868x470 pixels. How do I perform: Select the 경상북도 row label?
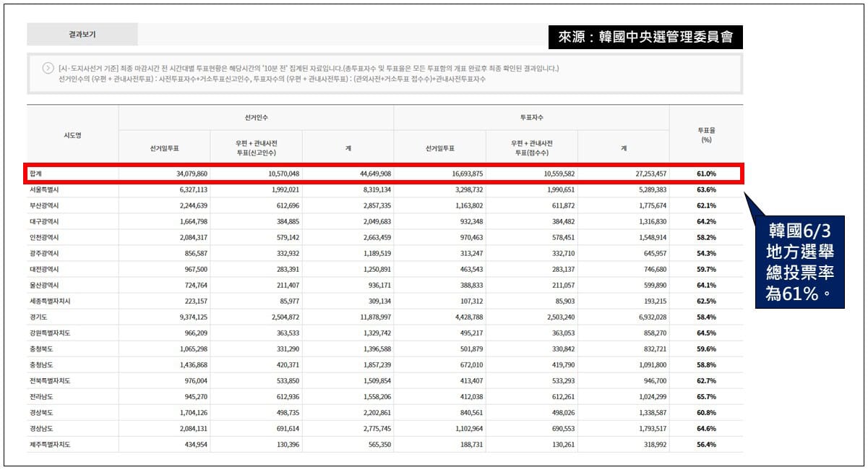click(41, 413)
